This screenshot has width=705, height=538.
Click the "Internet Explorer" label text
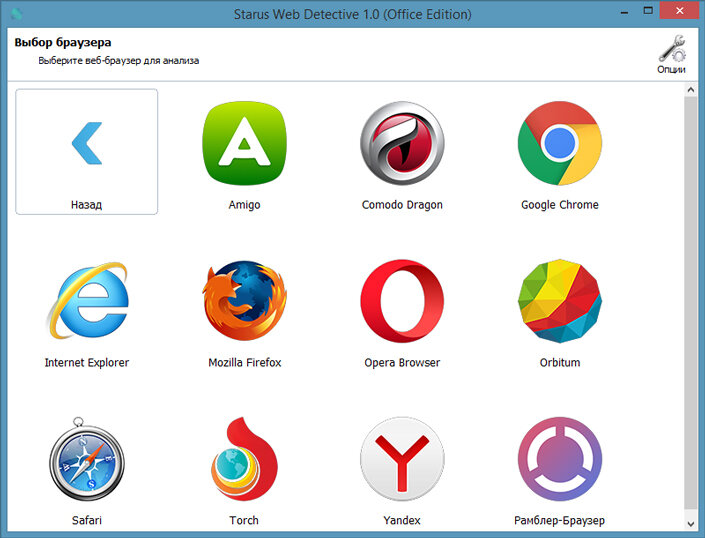click(x=87, y=362)
